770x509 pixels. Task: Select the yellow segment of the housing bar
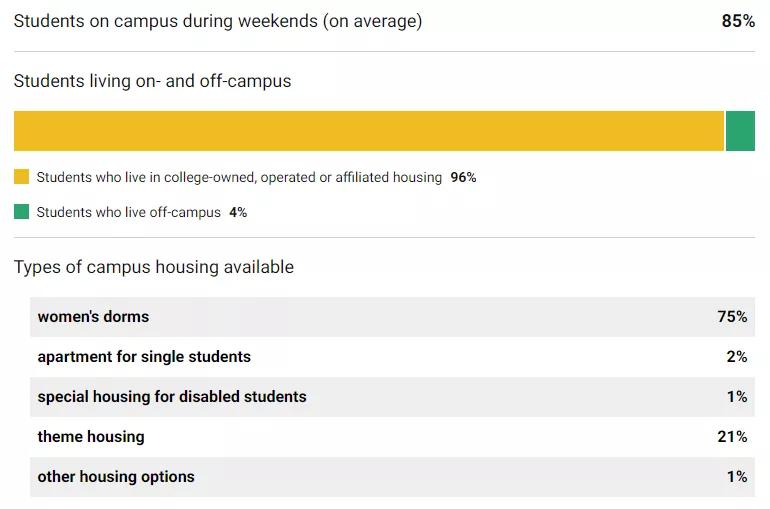click(368, 131)
